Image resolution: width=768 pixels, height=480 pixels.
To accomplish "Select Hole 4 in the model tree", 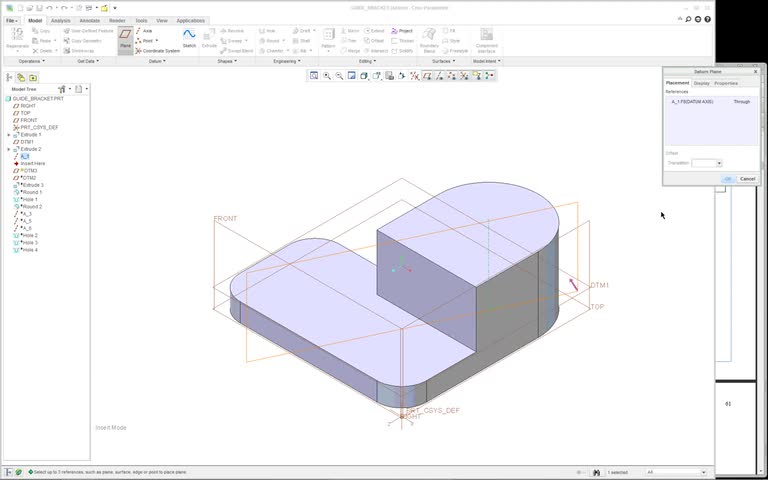I will (29, 250).
